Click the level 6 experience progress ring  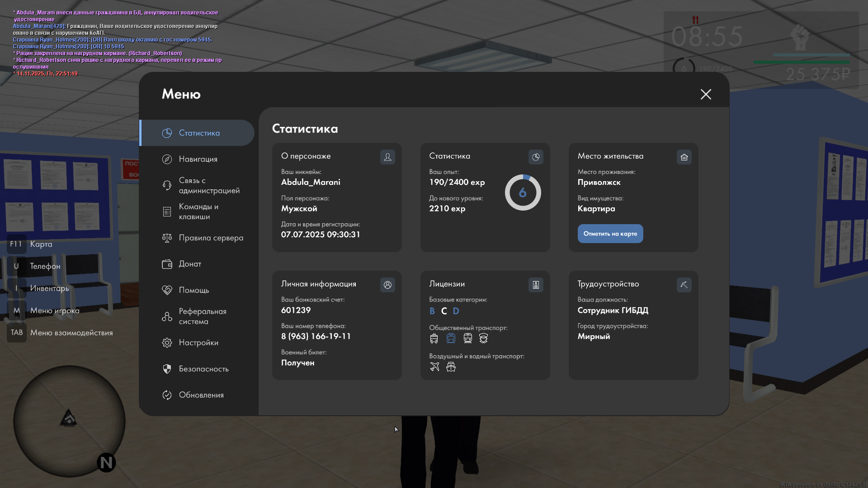click(x=523, y=192)
